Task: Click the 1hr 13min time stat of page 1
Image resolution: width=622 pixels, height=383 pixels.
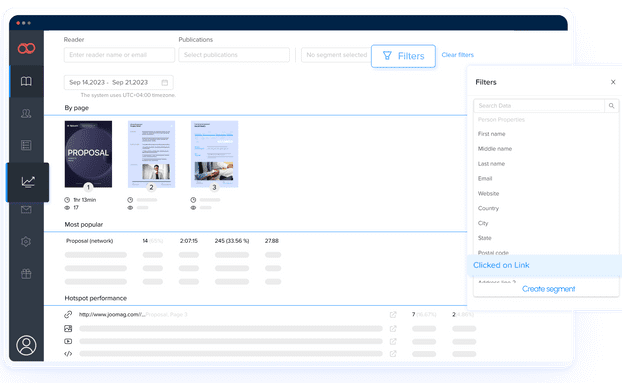Action: [x=84, y=200]
